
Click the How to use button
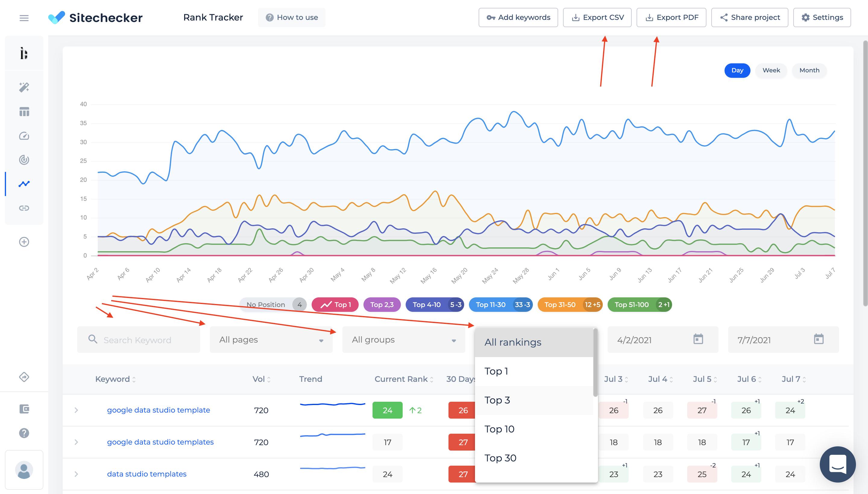[292, 17]
